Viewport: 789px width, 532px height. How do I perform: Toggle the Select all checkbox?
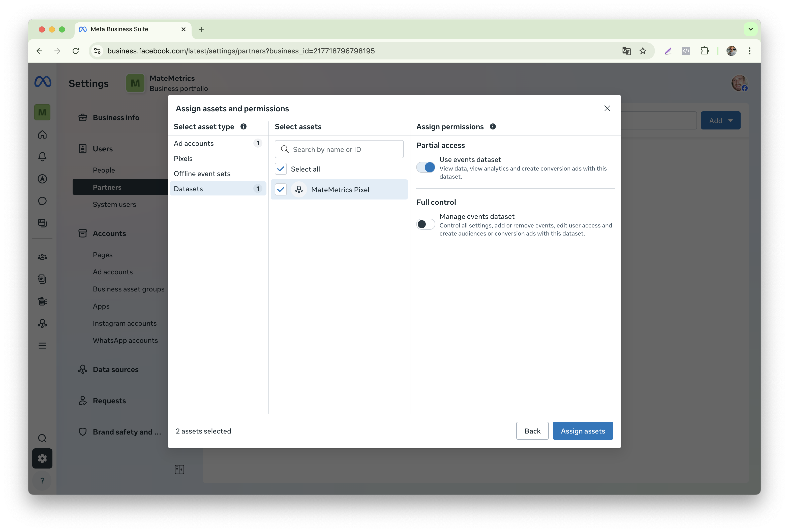[x=281, y=169]
